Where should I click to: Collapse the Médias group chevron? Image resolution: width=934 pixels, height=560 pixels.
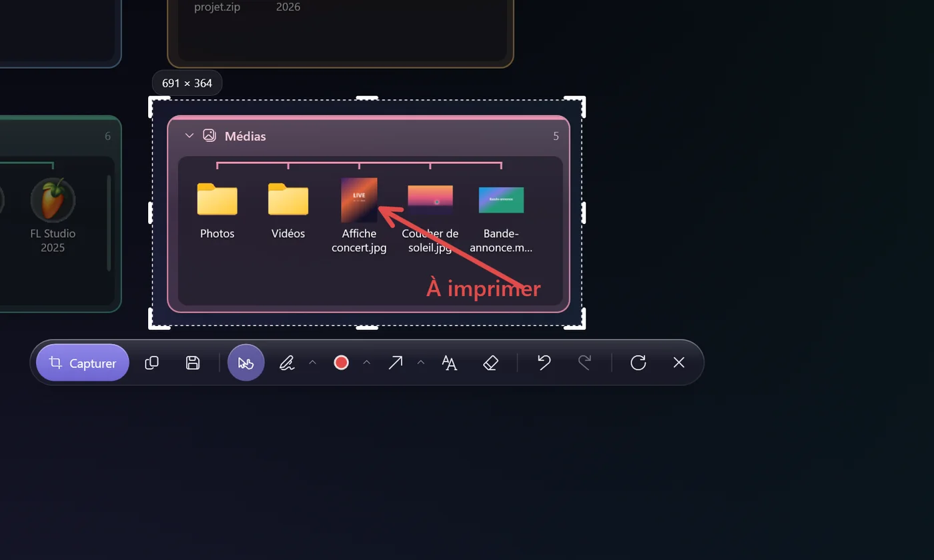pos(189,136)
